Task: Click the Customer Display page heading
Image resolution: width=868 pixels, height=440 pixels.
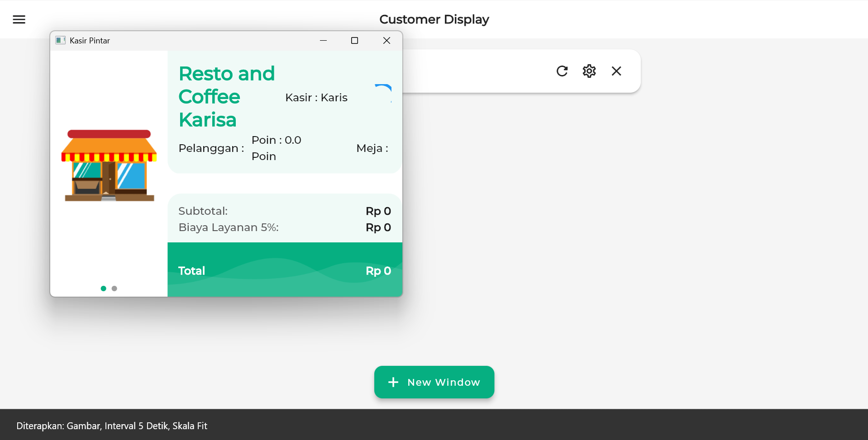Action: 434,19
